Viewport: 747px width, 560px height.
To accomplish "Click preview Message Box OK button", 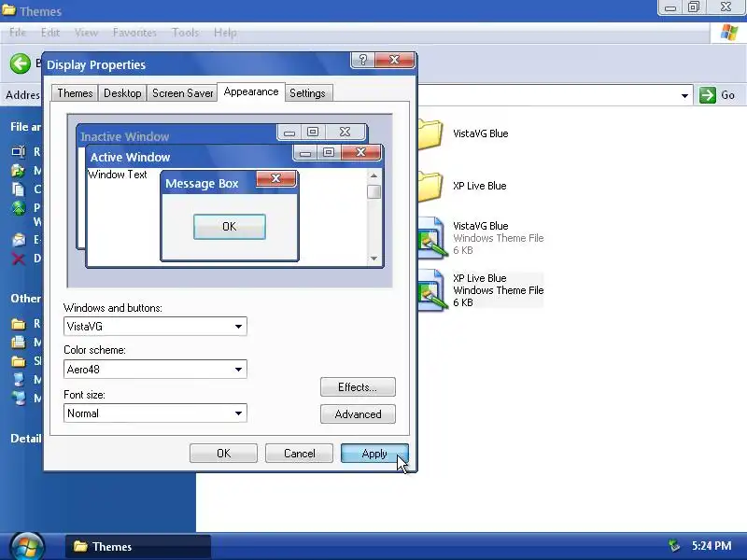I will (x=229, y=227).
